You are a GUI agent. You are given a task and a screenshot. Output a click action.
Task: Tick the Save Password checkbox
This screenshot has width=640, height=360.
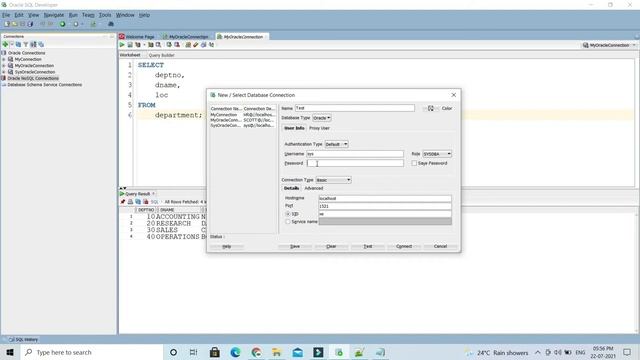coord(414,163)
